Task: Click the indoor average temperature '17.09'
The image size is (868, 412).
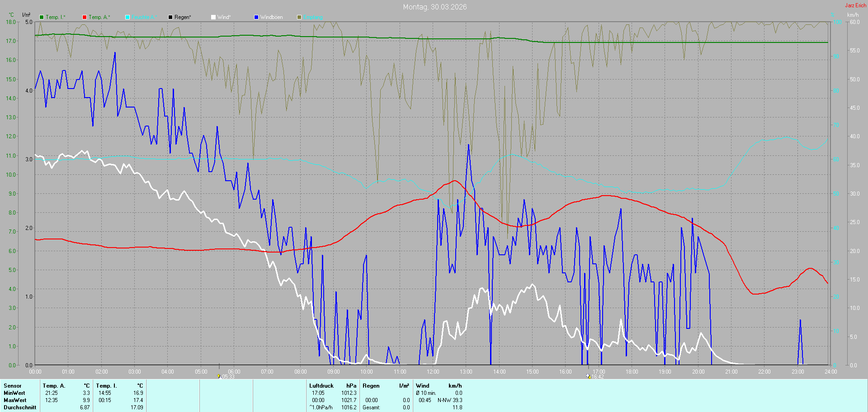Action: 137,407
